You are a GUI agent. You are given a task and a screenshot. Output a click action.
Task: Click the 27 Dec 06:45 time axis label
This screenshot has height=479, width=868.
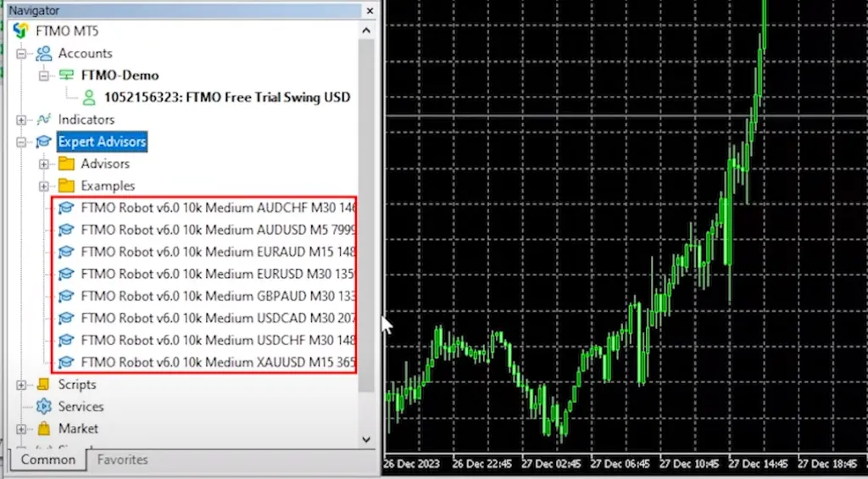coord(620,463)
